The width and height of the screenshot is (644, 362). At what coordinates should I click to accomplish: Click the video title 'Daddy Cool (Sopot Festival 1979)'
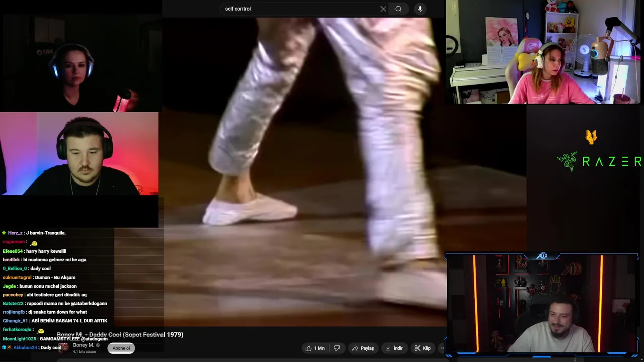(x=136, y=335)
